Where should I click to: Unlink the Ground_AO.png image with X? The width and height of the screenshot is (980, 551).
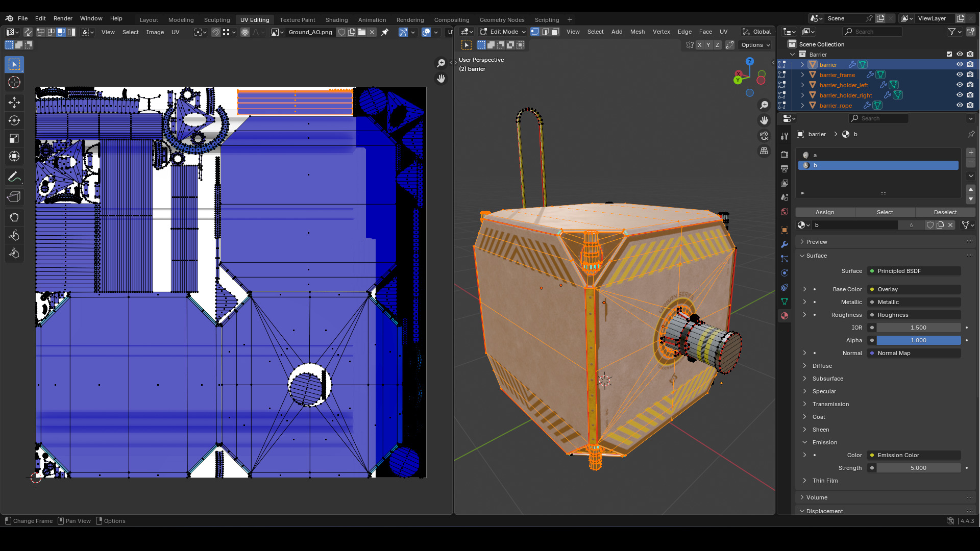372,32
